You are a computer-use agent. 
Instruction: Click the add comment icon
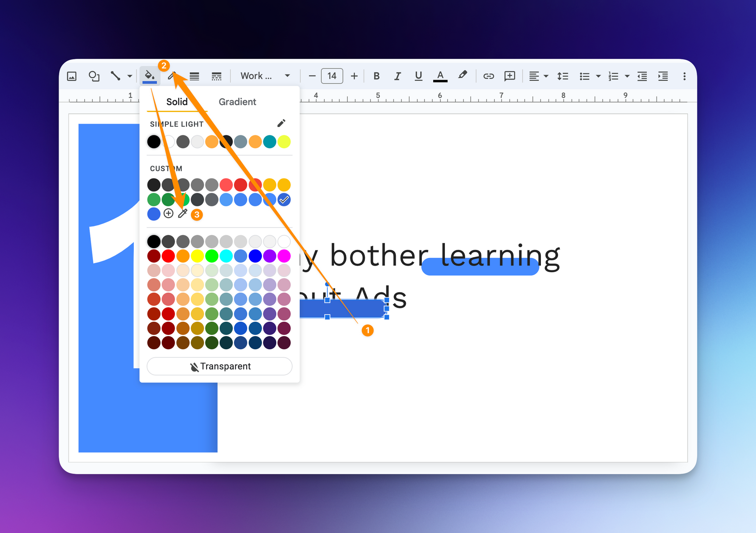pos(510,76)
